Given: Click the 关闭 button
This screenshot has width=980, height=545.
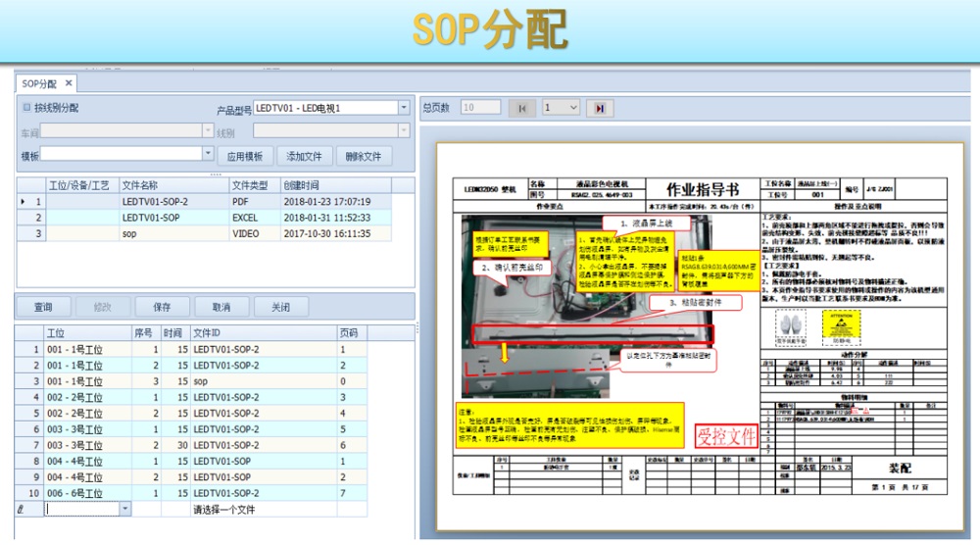Looking at the screenshot, I should pyautogui.click(x=280, y=307).
